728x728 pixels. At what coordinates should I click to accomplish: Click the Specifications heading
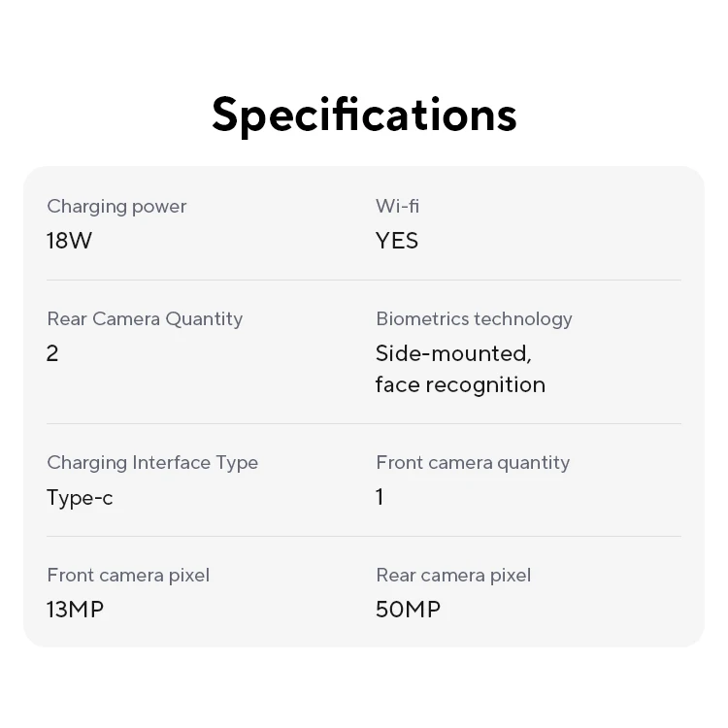364,115
